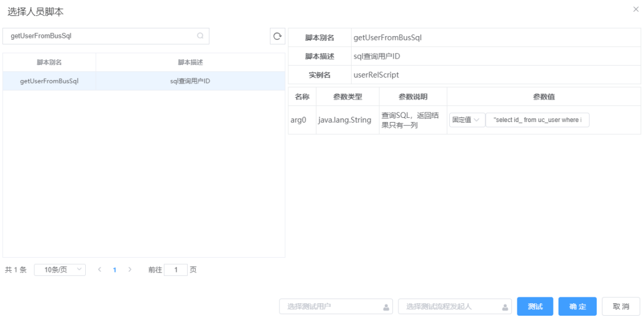Focus the getUserFromBusSql search field
This screenshot has height=324, width=644.
(106, 36)
